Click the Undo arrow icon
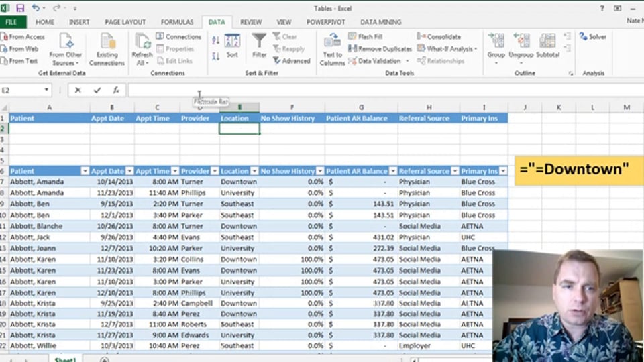The image size is (644, 362). point(36,8)
